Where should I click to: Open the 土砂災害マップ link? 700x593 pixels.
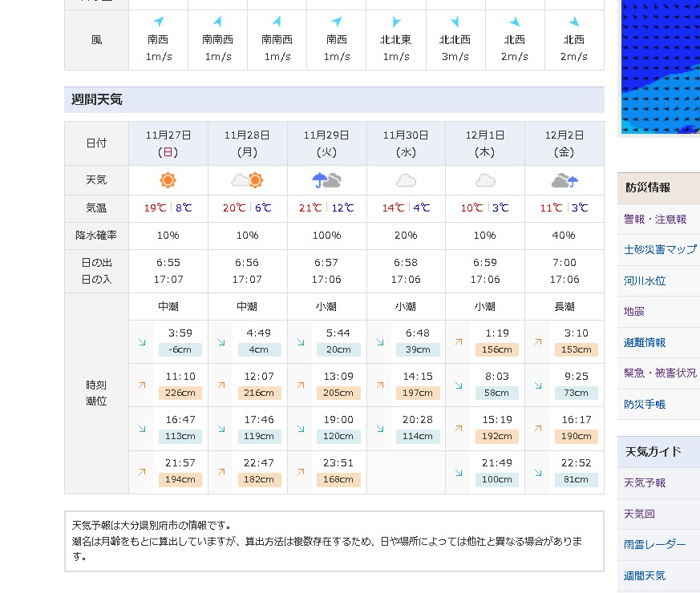pyautogui.click(x=660, y=249)
